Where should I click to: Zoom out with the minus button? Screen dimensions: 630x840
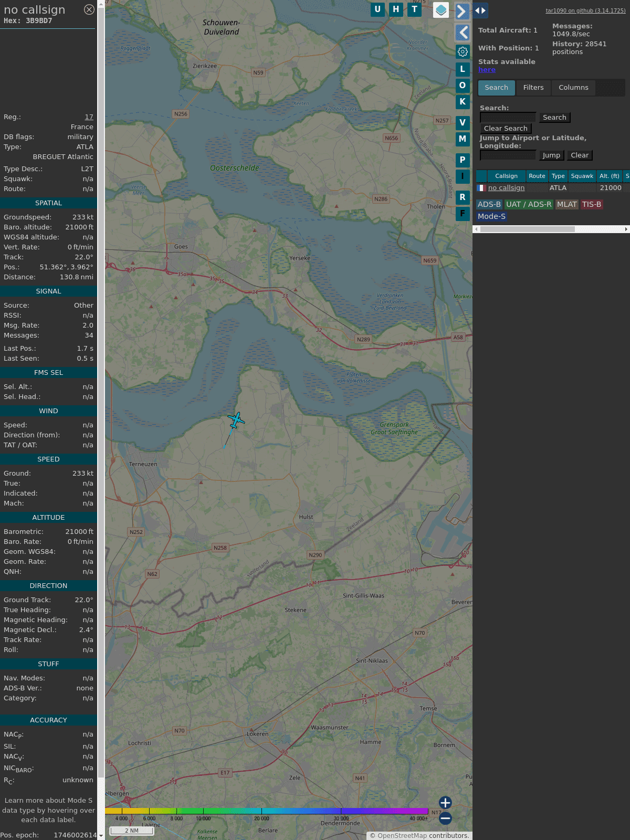[445, 818]
